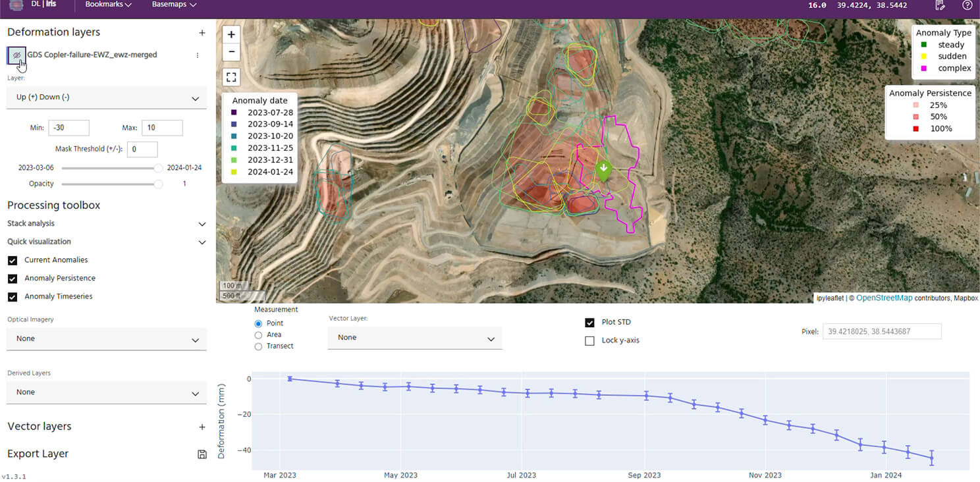The height and width of the screenshot is (482, 980).
Task: Open the Basemaps menu
Action: pyautogui.click(x=173, y=5)
